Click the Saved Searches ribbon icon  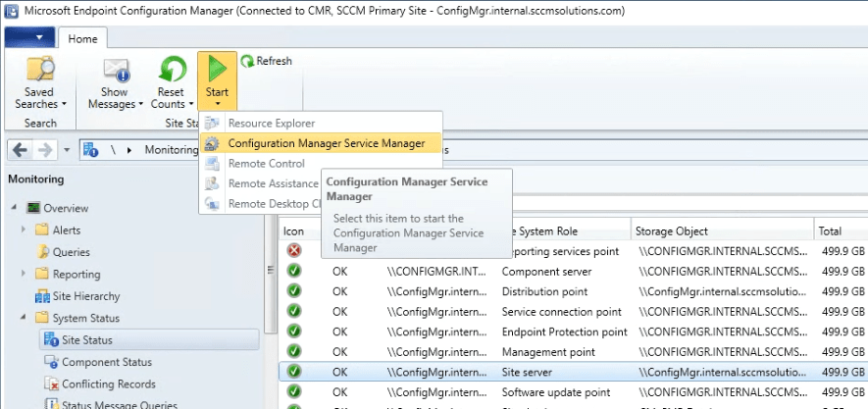point(40,71)
